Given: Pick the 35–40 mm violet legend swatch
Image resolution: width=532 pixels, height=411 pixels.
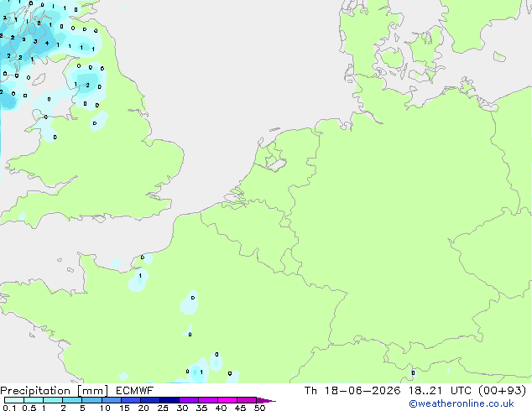Looking at the screenshot, I should click(208, 400).
